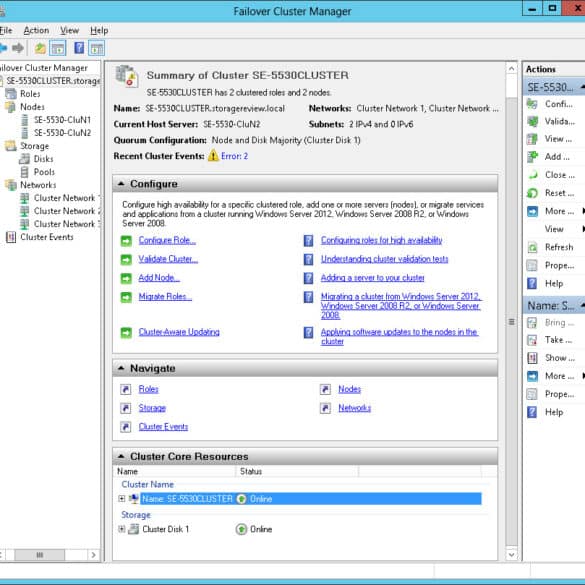Select the Disks tree item

pyautogui.click(x=43, y=159)
